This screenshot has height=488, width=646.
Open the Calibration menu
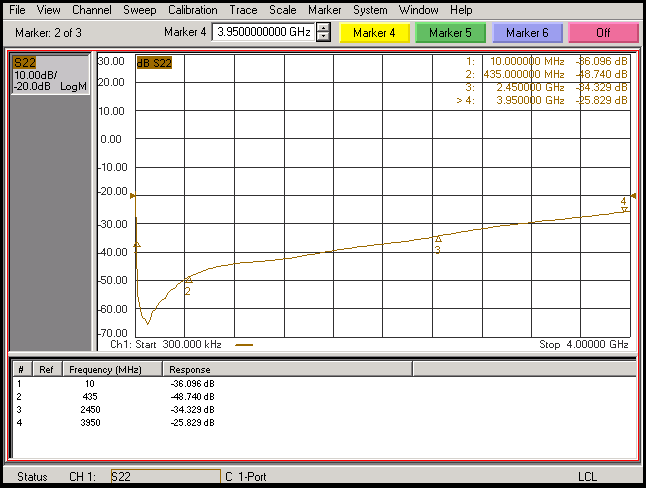192,9
